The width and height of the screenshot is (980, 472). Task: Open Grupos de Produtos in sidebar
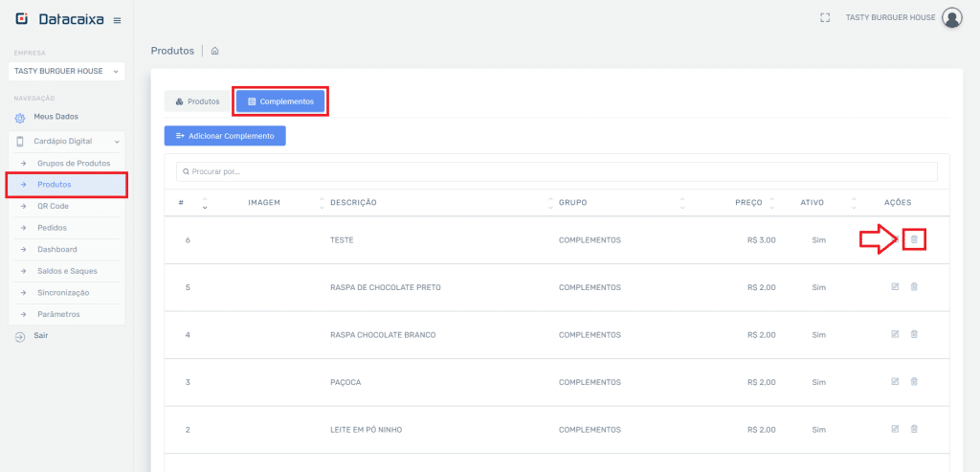(79, 163)
